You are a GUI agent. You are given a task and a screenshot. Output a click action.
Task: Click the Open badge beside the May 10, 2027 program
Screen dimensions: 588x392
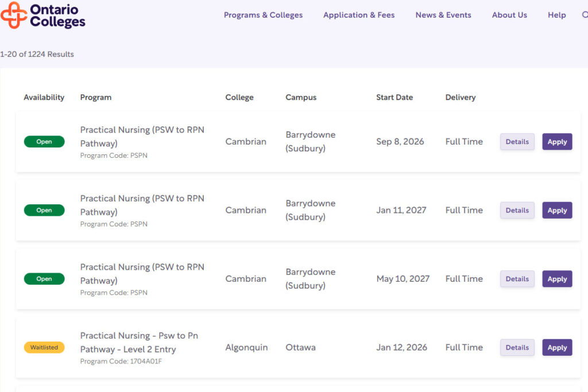pyautogui.click(x=44, y=278)
